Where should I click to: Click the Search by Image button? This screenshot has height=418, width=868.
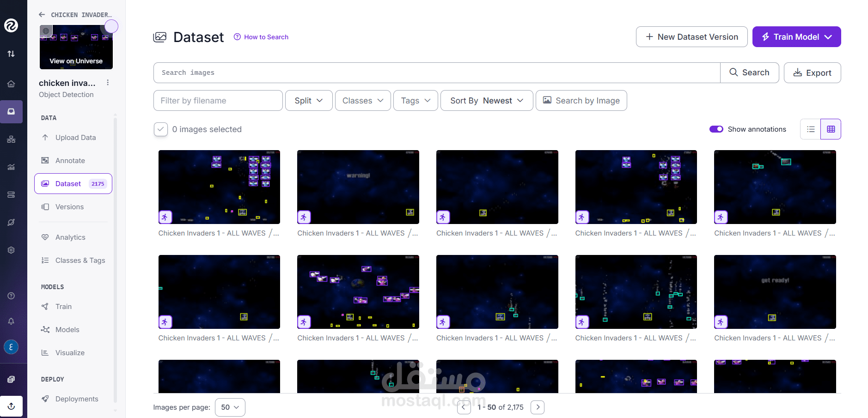[581, 101]
